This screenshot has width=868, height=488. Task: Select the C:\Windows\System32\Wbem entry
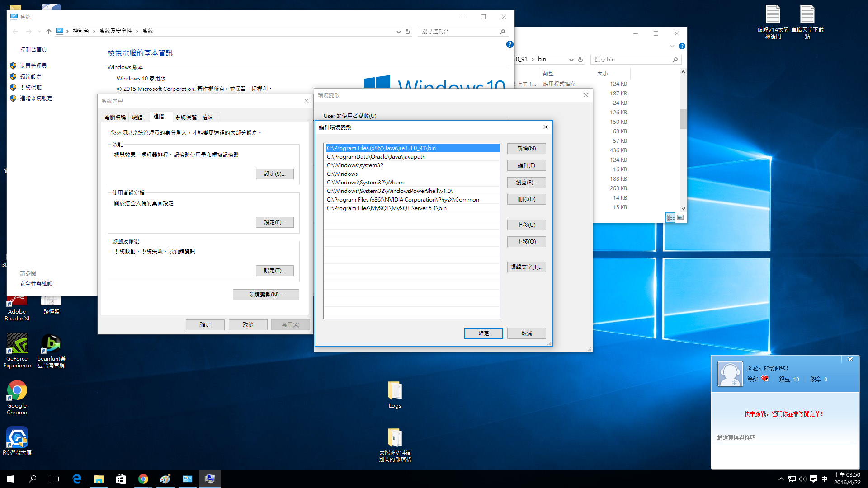coord(412,183)
